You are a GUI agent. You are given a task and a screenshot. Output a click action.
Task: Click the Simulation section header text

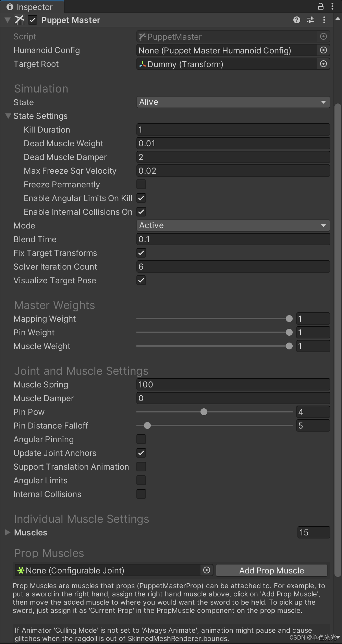[41, 89]
